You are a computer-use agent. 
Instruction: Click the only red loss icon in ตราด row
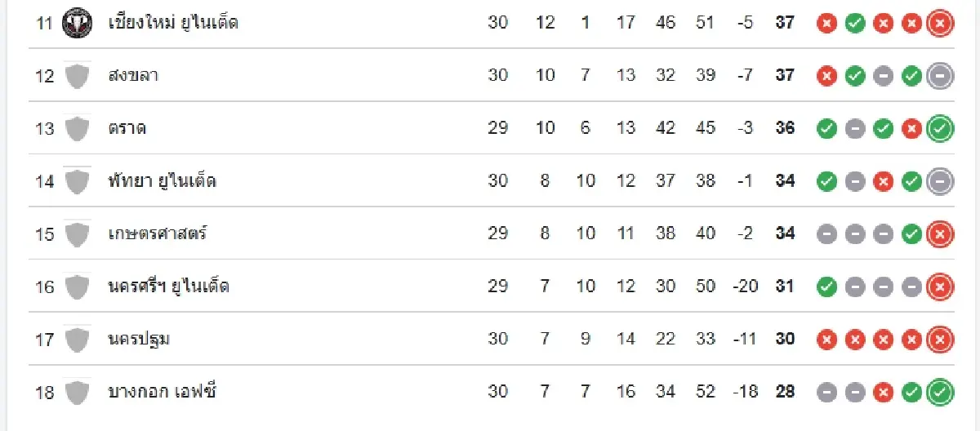pos(911,128)
